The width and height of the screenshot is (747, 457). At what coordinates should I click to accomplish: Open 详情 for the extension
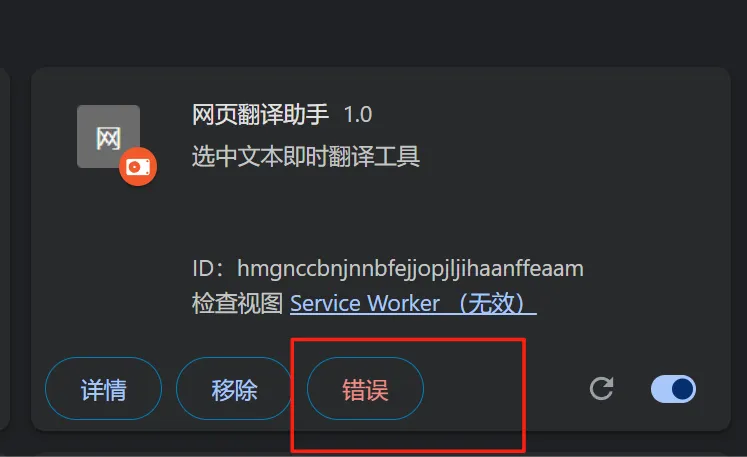coord(103,389)
